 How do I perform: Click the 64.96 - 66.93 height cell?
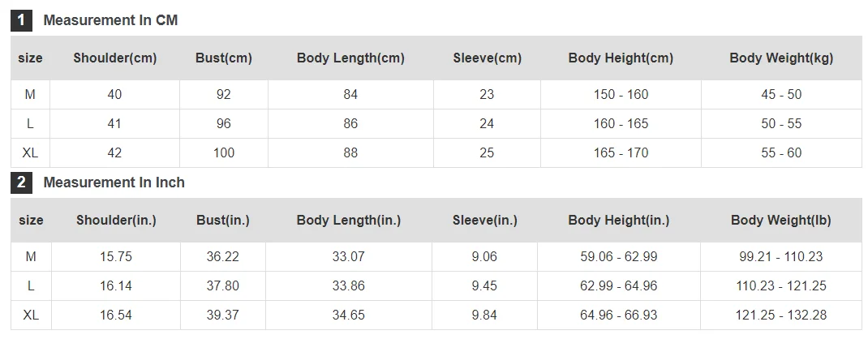[x=618, y=315]
